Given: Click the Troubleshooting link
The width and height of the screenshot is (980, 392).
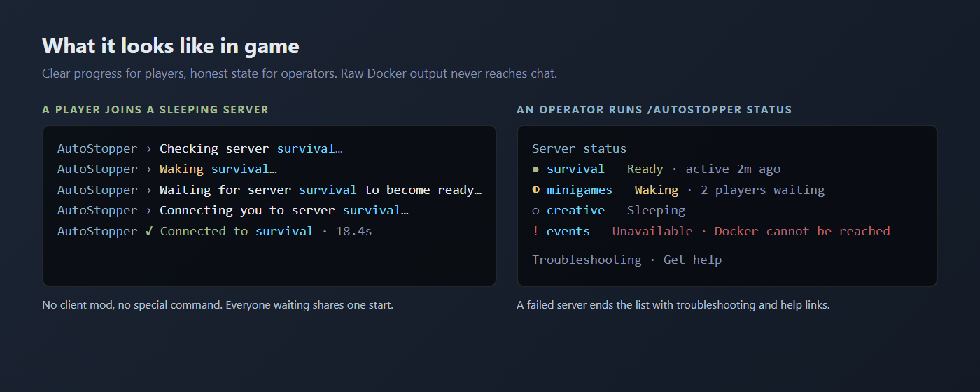Looking at the screenshot, I should (587, 260).
